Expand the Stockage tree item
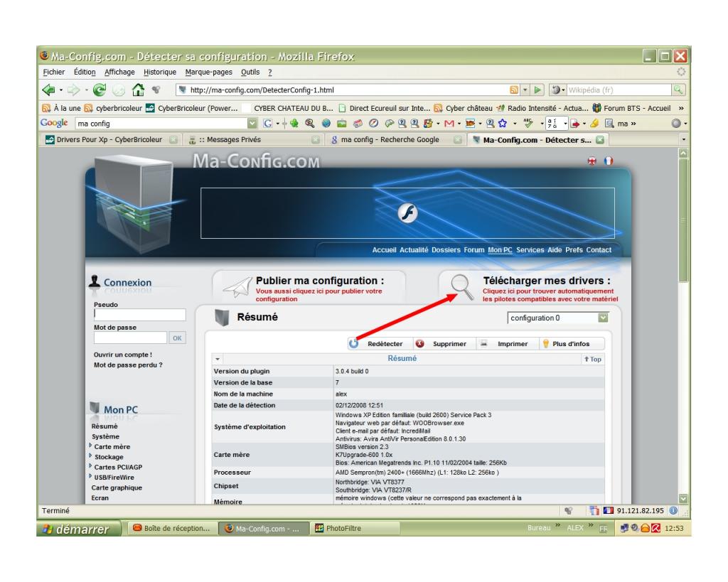 pos(90,456)
